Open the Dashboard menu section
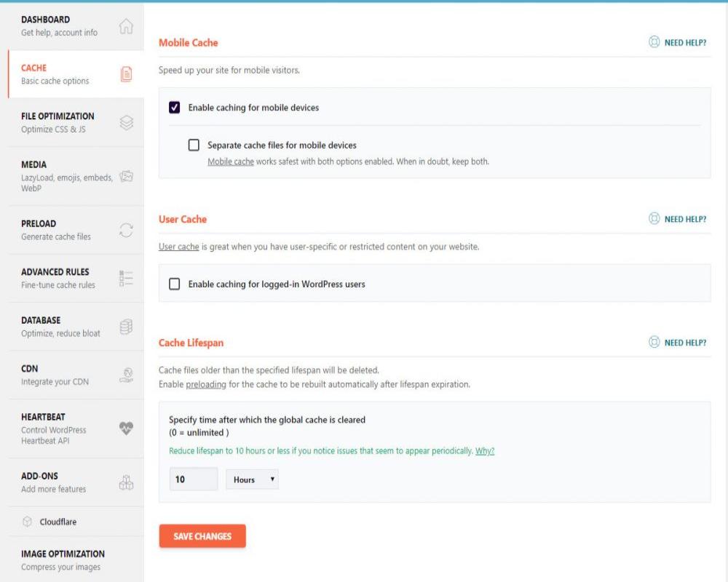 pos(76,26)
